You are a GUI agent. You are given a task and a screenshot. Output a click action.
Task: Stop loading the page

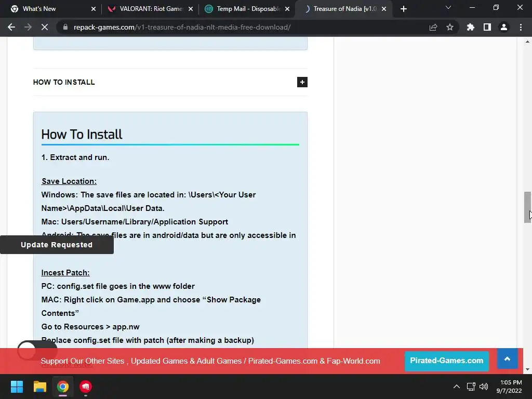45,27
